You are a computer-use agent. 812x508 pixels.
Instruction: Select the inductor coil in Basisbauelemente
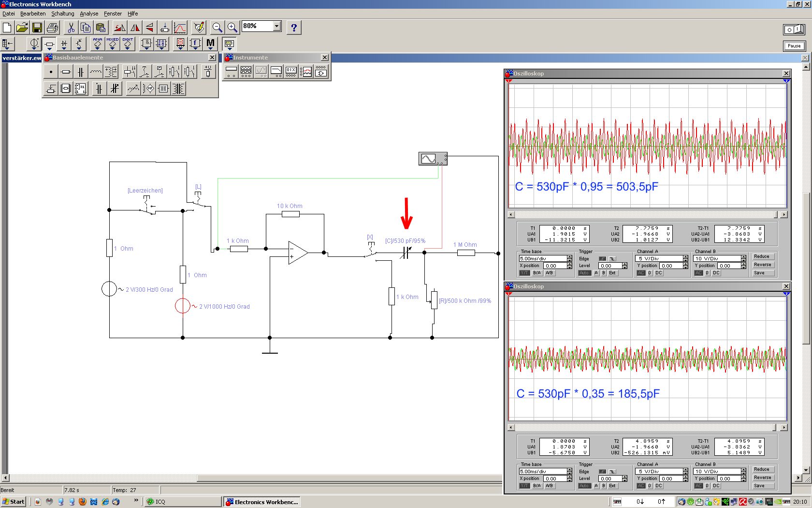[x=96, y=72]
